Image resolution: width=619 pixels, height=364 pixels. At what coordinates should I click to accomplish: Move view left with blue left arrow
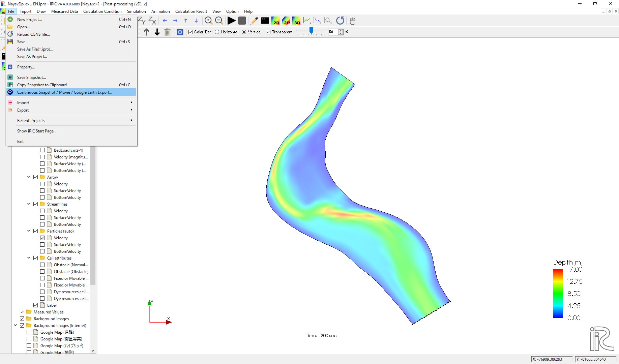pyautogui.click(x=165, y=21)
